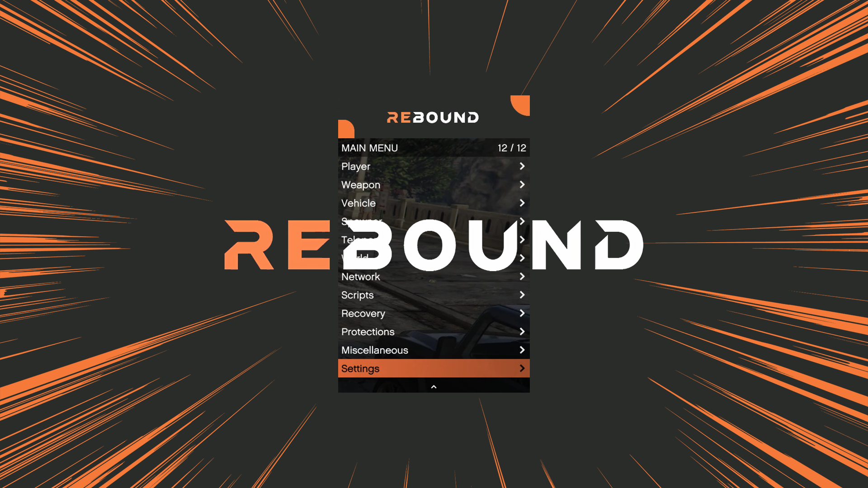Select the Settings highlighted option

pyautogui.click(x=434, y=368)
